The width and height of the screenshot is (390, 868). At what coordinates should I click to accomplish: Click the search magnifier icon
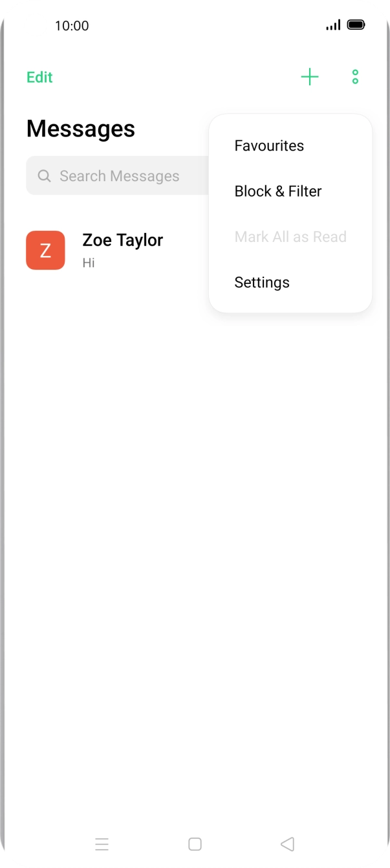coord(44,175)
